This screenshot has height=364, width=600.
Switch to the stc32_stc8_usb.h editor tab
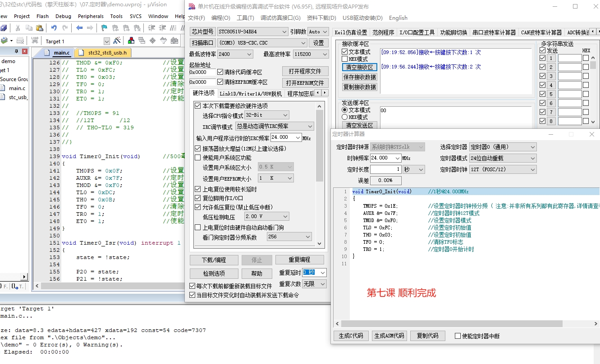(103, 53)
